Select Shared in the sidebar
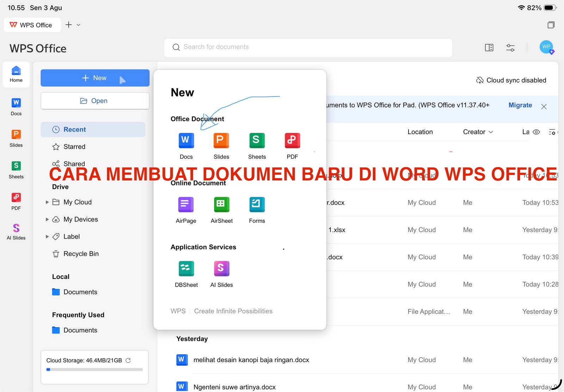564x392 pixels. point(68,164)
